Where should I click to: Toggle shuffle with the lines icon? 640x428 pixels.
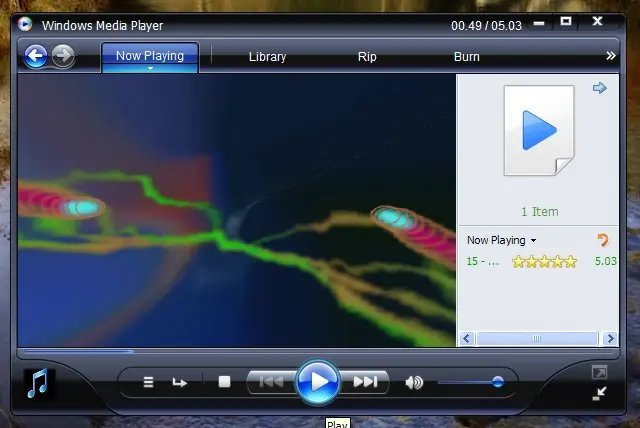[149, 382]
